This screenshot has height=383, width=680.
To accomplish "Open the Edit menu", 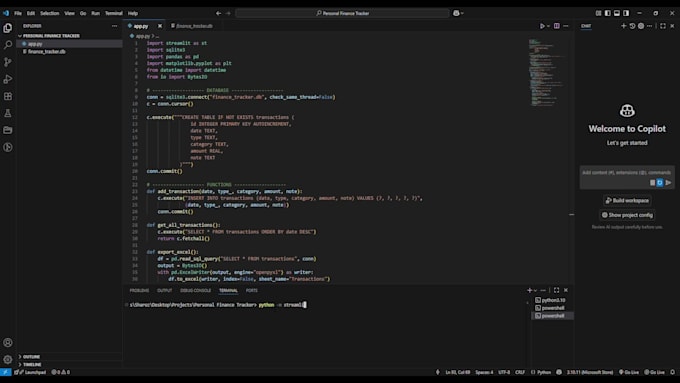I will [31, 13].
